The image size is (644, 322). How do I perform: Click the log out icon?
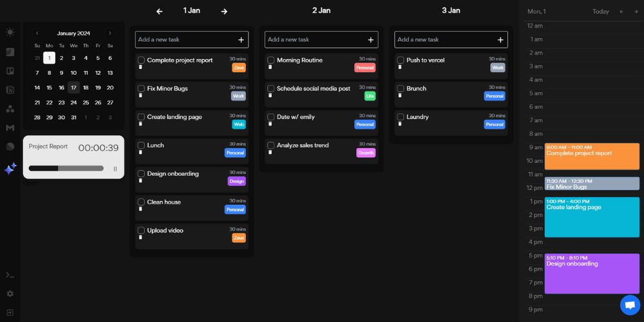pos(10,312)
